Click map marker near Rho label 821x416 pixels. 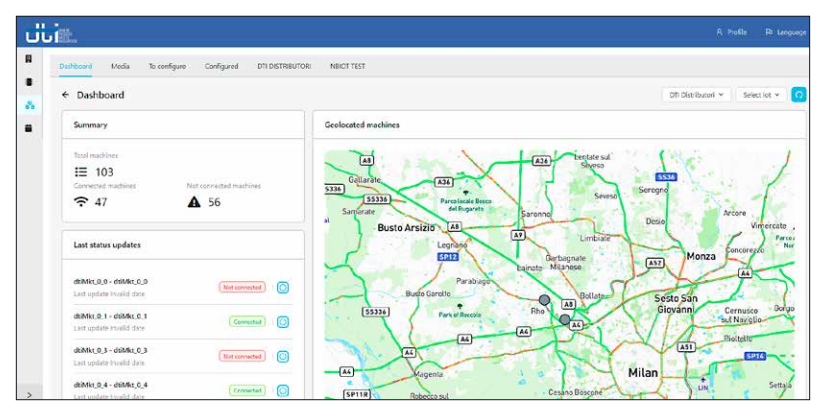coord(545,300)
